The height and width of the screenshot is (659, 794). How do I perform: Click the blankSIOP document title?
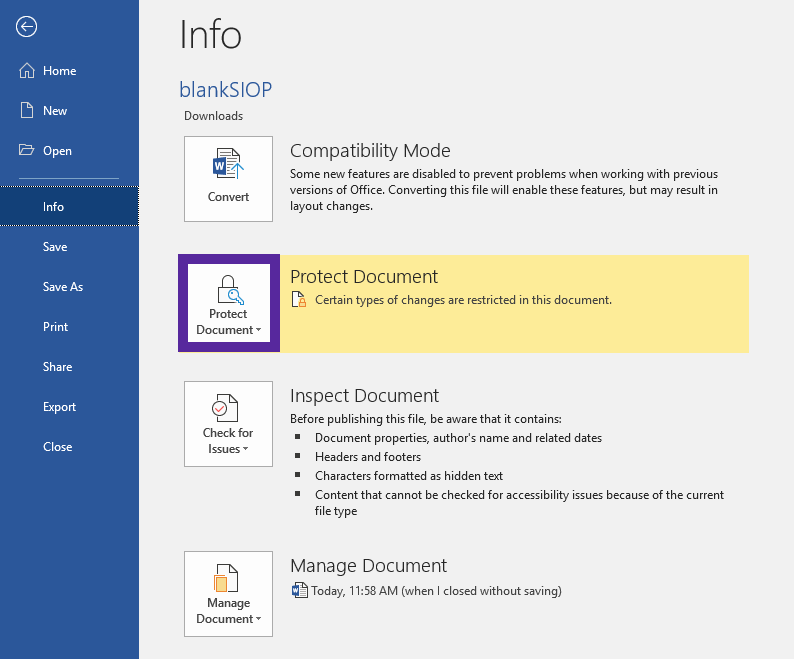[225, 90]
